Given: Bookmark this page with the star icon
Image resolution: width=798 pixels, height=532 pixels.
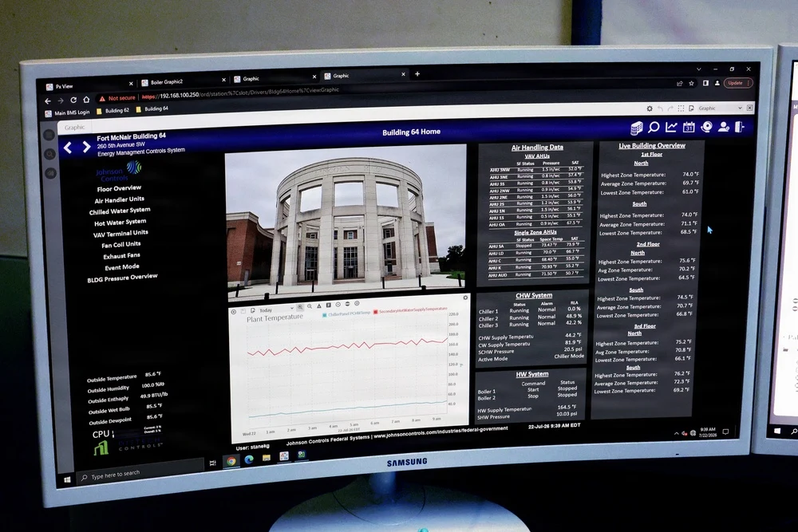Looking at the screenshot, I should (692, 84).
